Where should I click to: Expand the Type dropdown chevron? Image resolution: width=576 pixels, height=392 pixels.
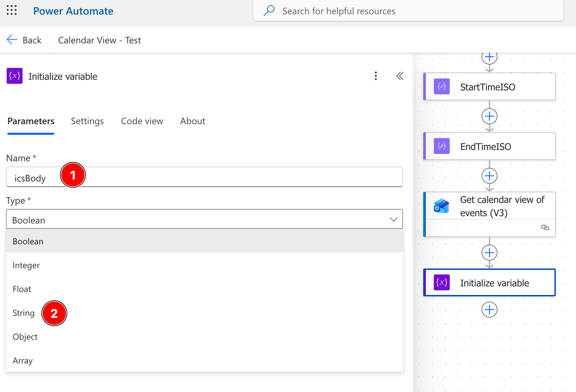tap(393, 220)
